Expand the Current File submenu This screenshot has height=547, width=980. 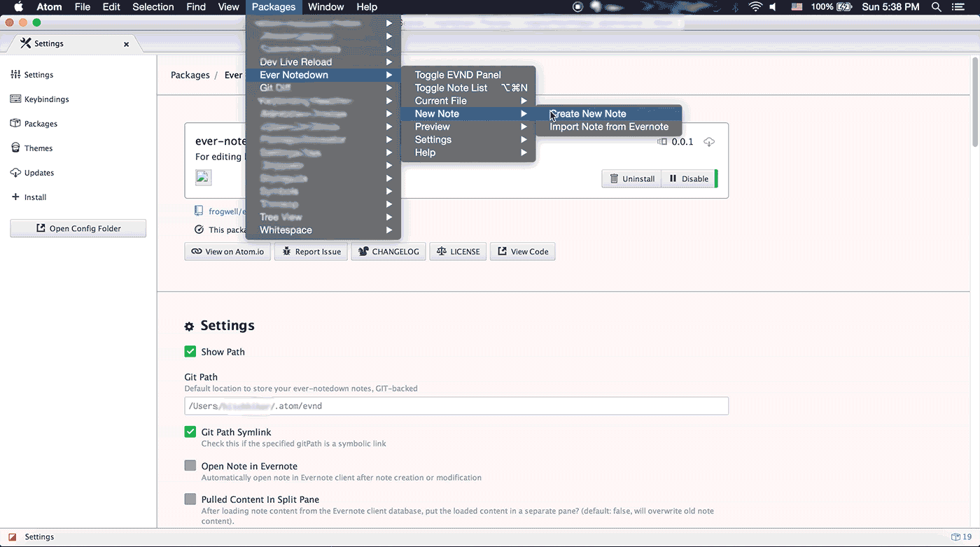pyautogui.click(x=468, y=101)
